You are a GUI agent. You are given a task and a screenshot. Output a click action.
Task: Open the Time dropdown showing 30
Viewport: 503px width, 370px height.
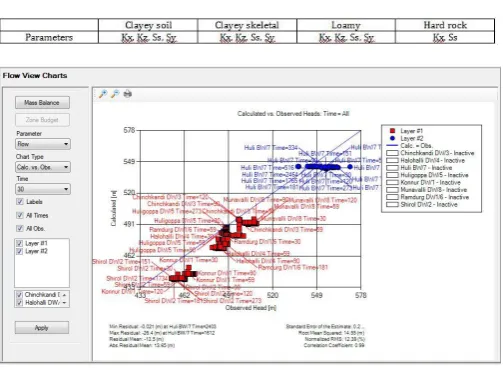coord(43,189)
